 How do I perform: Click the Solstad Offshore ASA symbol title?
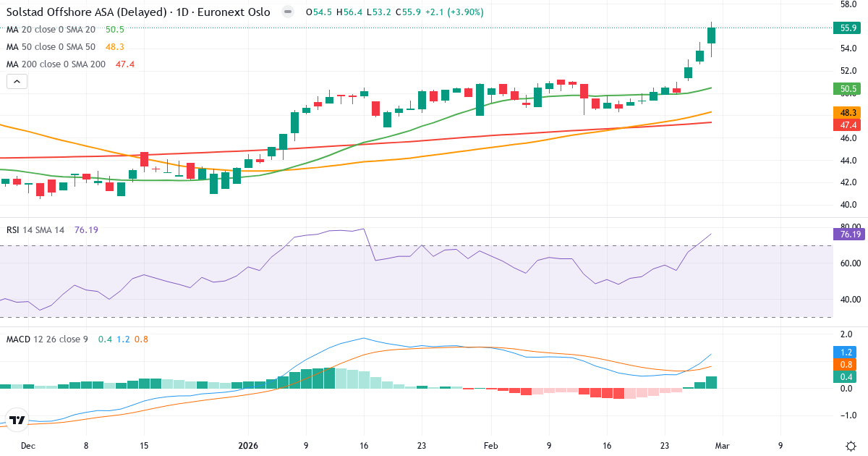[x=138, y=12]
